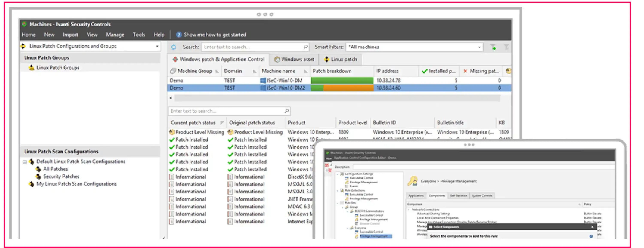Click the penguin icon in configurations dropdown
The image size is (644, 248).
23,46
